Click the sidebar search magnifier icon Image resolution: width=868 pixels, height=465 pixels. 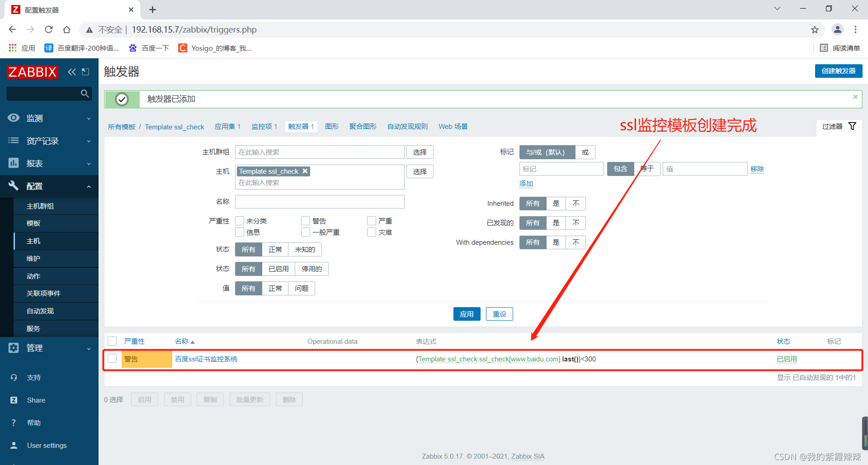point(85,94)
